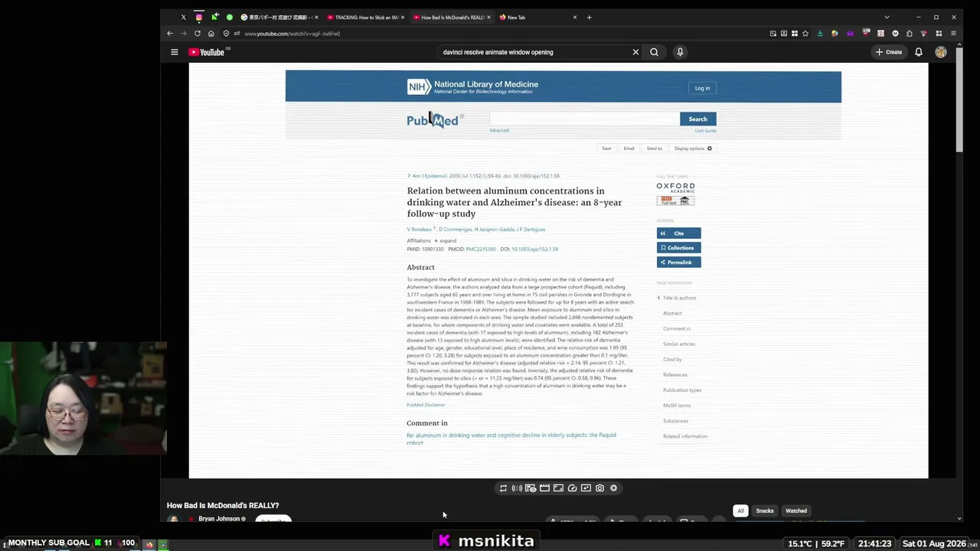
Task: Open the browser home page
Action: point(211,34)
